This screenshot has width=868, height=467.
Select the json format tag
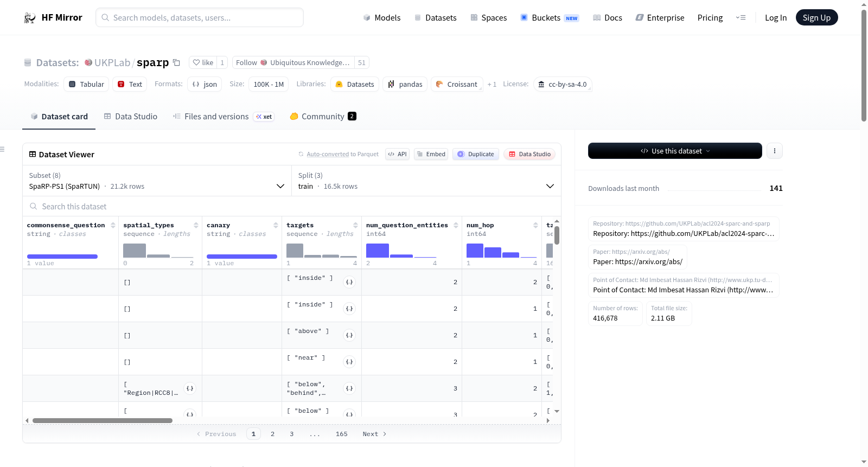click(205, 84)
